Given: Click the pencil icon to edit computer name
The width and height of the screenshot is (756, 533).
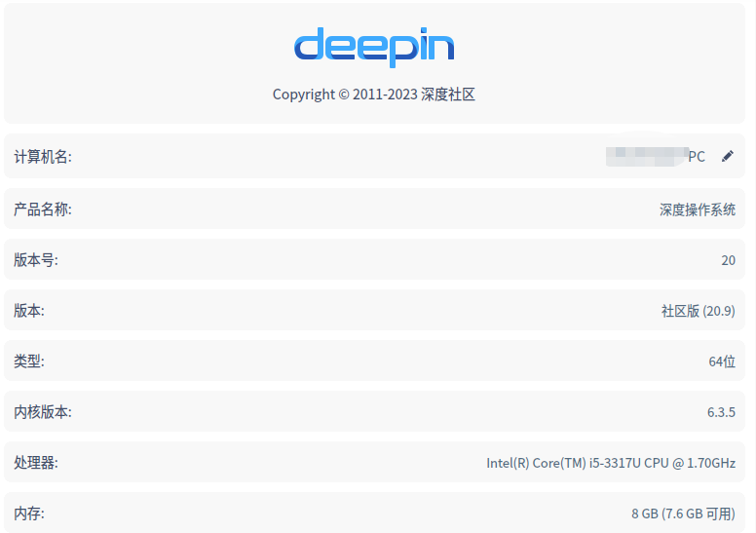Looking at the screenshot, I should click(728, 156).
